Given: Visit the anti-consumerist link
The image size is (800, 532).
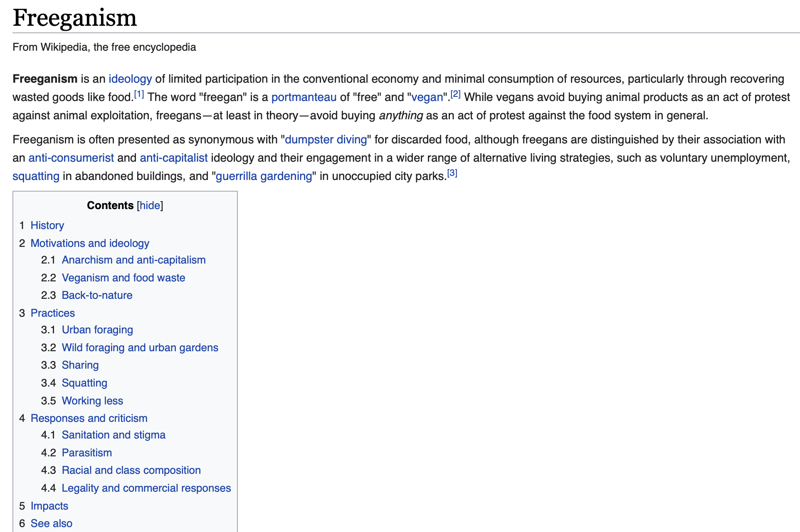Looking at the screenshot, I should pos(71,158).
